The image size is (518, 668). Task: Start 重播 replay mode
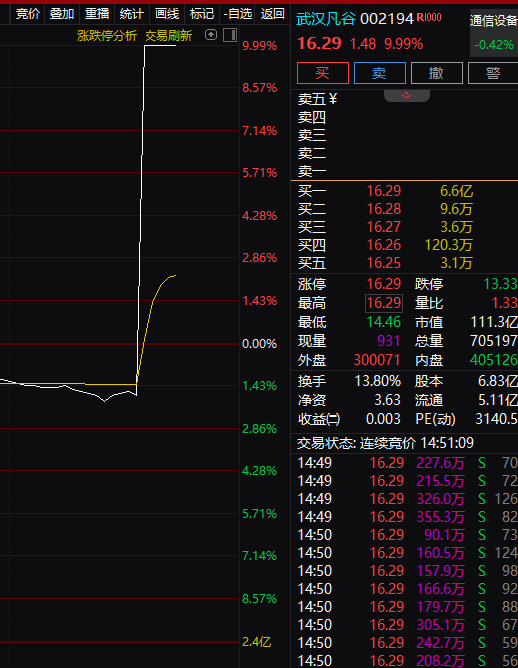point(97,14)
